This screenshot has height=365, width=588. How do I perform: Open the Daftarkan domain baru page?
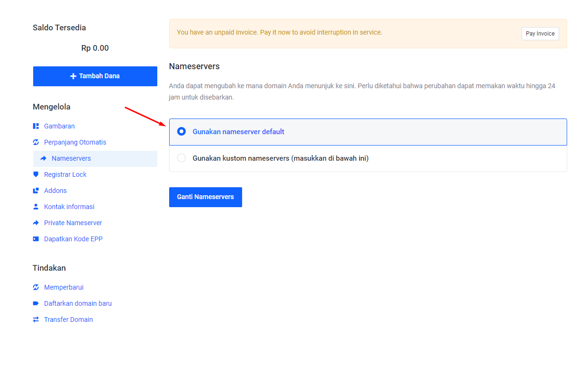pyautogui.click(x=78, y=303)
